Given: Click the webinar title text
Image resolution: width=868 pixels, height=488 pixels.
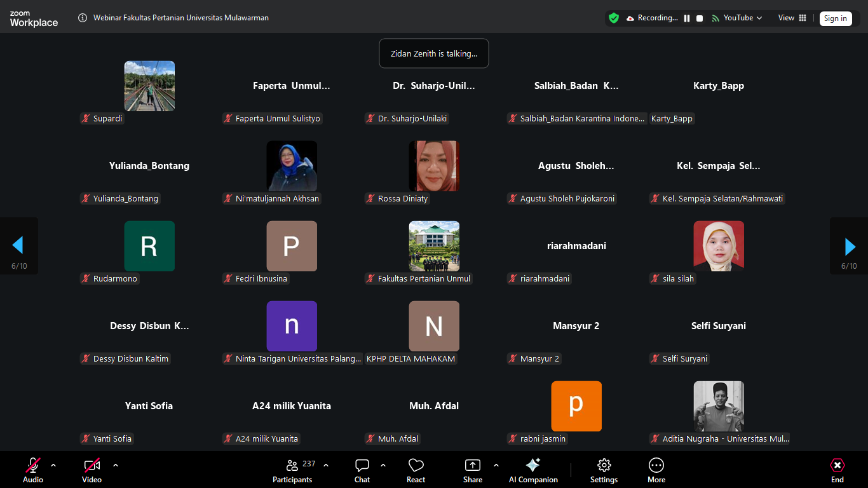Looking at the screenshot, I should 181,18.
